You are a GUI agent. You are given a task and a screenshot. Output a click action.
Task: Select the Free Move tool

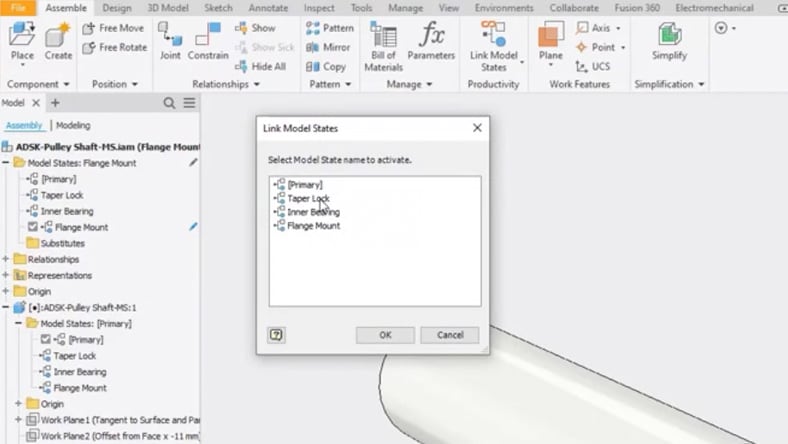coord(114,28)
